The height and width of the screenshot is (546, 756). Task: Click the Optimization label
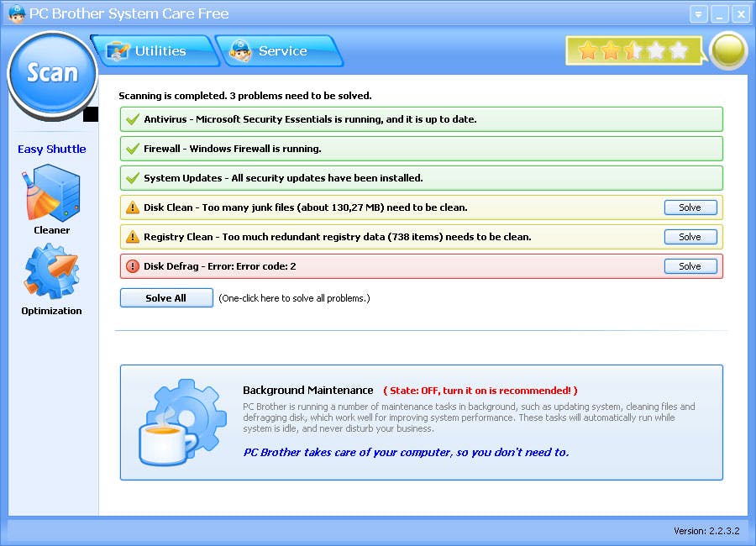(x=51, y=311)
